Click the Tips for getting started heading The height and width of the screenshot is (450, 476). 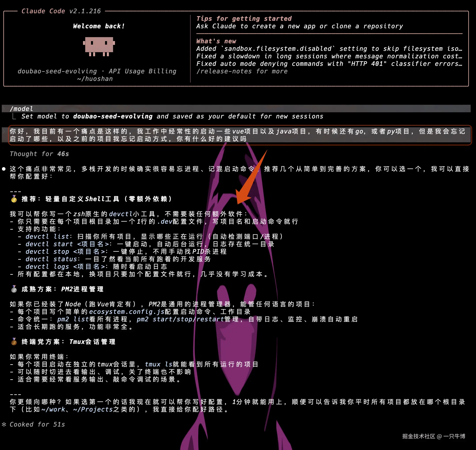[244, 19]
